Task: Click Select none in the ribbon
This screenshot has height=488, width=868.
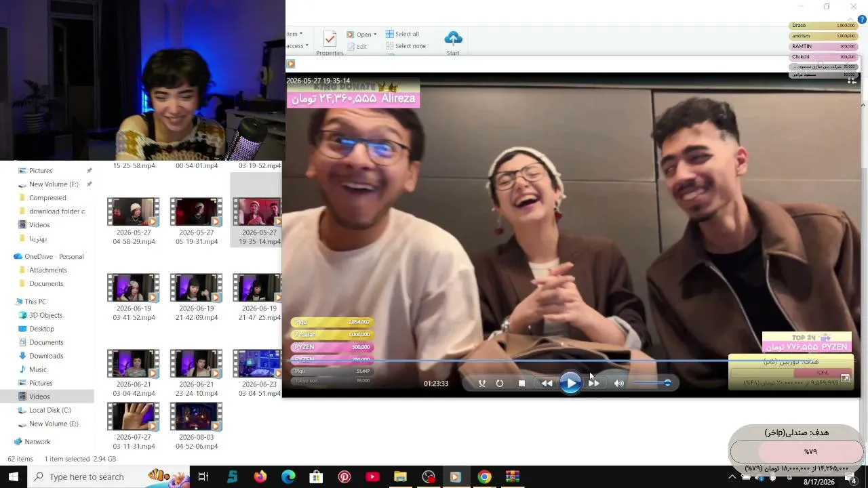Action: point(406,46)
